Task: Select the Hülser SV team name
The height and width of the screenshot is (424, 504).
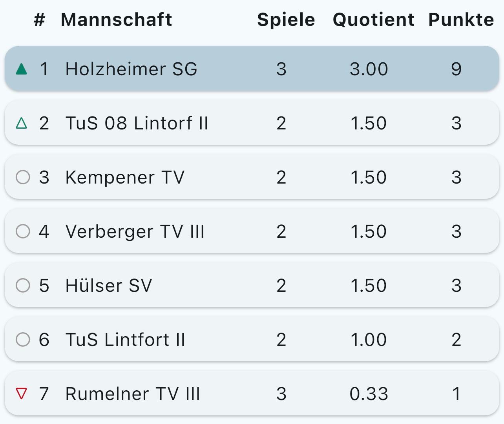Action: 109,286
